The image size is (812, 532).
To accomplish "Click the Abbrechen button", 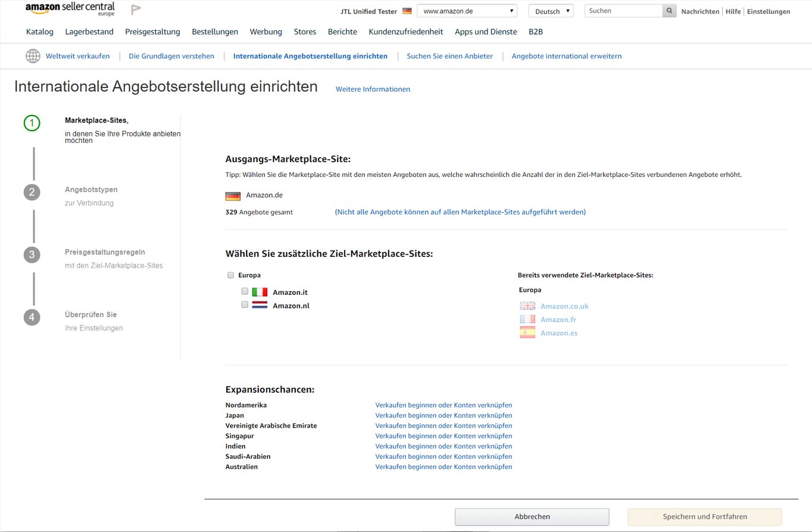I will click(532, 517).
